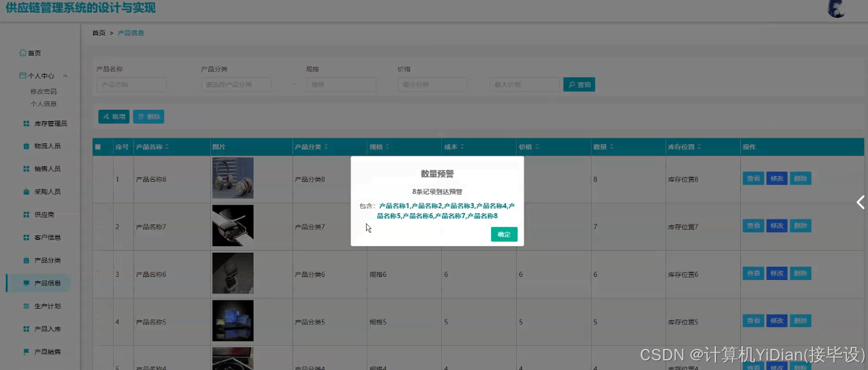Toggle the select-all checkbox in table header

tap(98, 147)
